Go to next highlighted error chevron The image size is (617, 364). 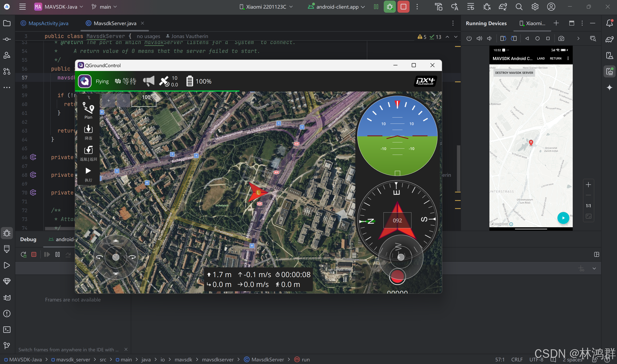click(456, 37)
